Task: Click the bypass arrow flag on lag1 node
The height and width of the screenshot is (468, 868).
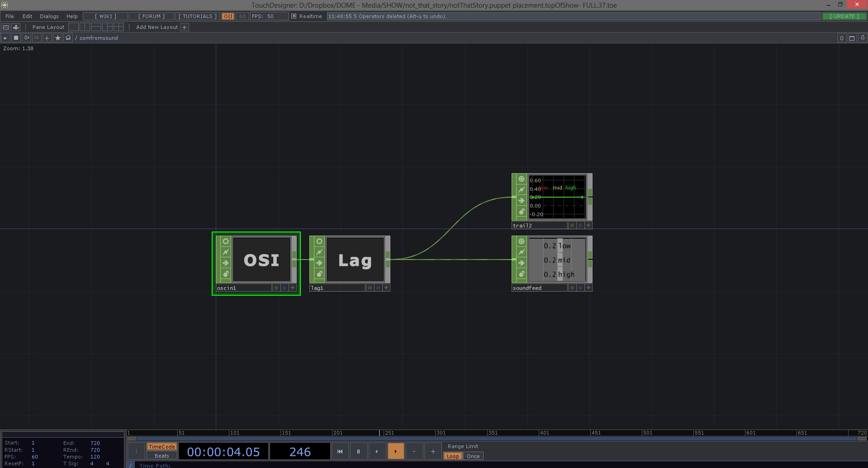Action: tap(319, 263)
